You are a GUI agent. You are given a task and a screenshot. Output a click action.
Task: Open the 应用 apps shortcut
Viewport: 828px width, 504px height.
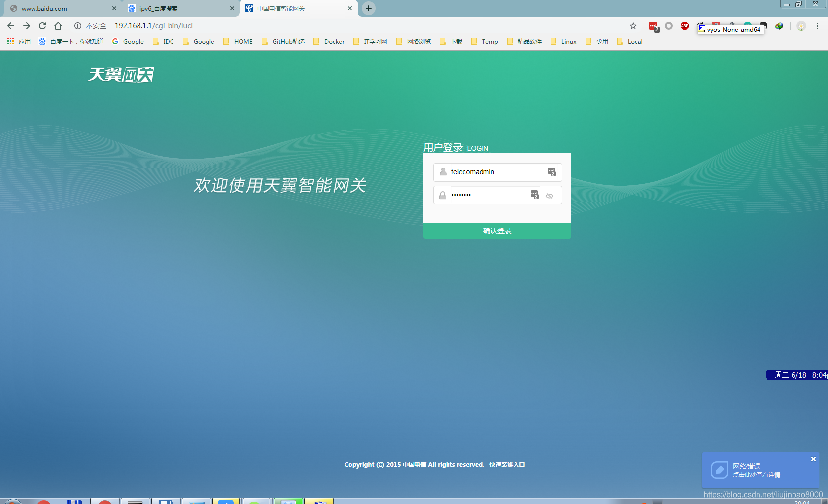point(19,41)
